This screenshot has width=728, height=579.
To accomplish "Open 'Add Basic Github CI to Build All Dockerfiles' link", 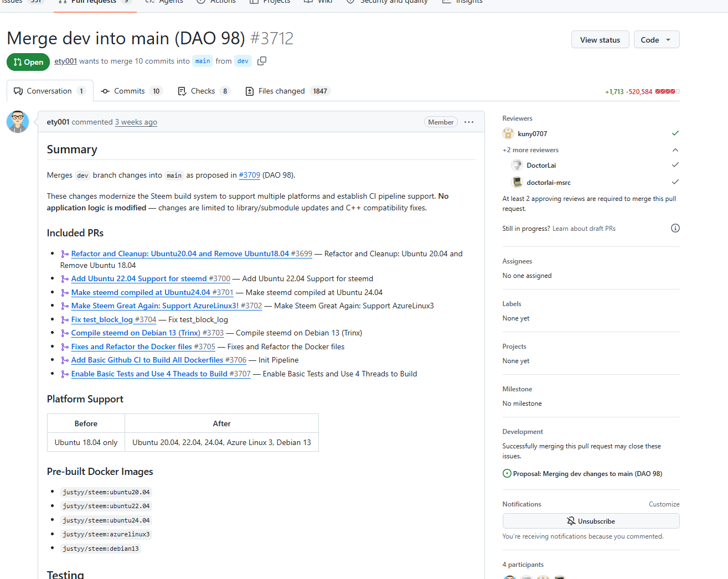I will [x=159, y=360].
